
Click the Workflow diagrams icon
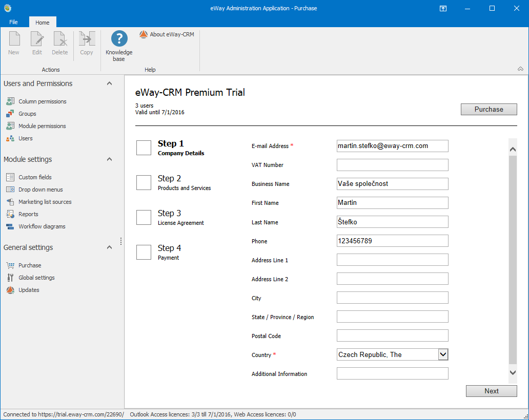coord(10,226)
